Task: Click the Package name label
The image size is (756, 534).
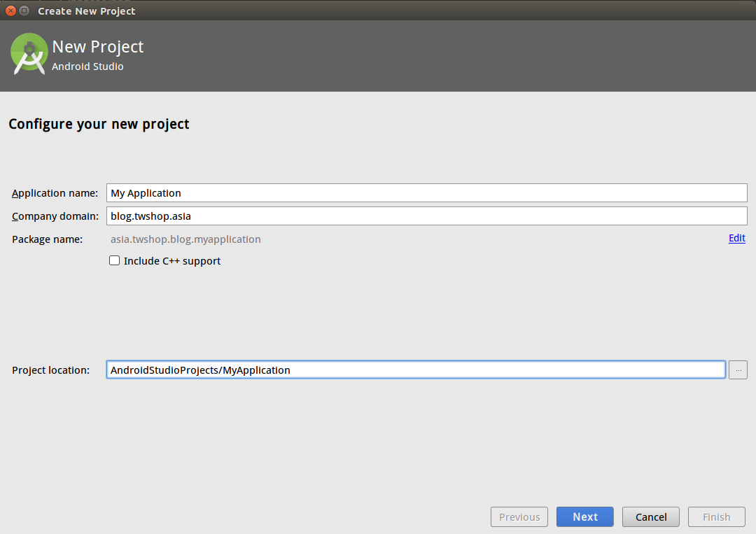Action: coord(48,239)
